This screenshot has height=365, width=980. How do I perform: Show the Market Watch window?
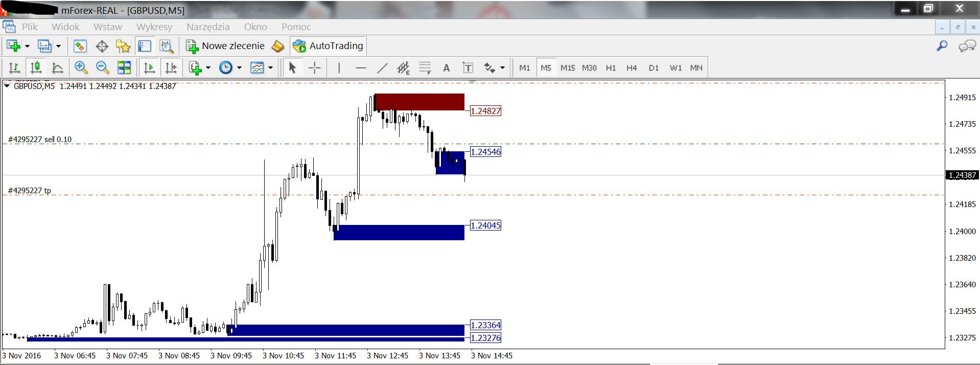[x=80, y=46]
